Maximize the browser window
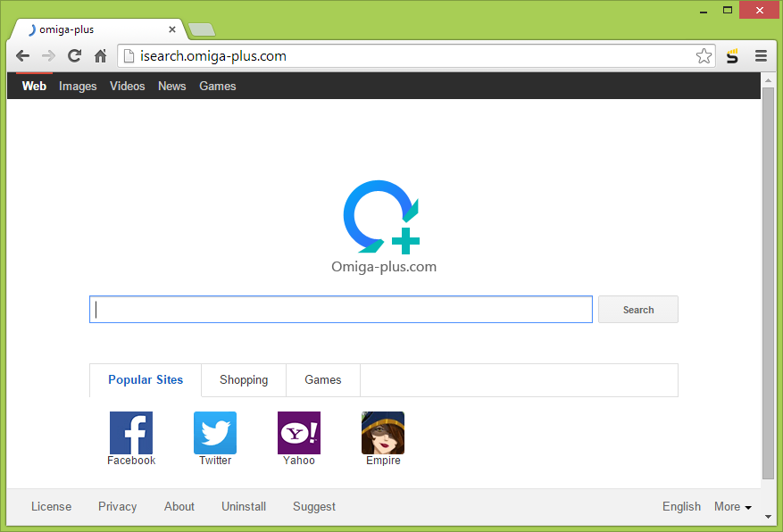This screenshot has width=783, height=532. coord(728,10)
